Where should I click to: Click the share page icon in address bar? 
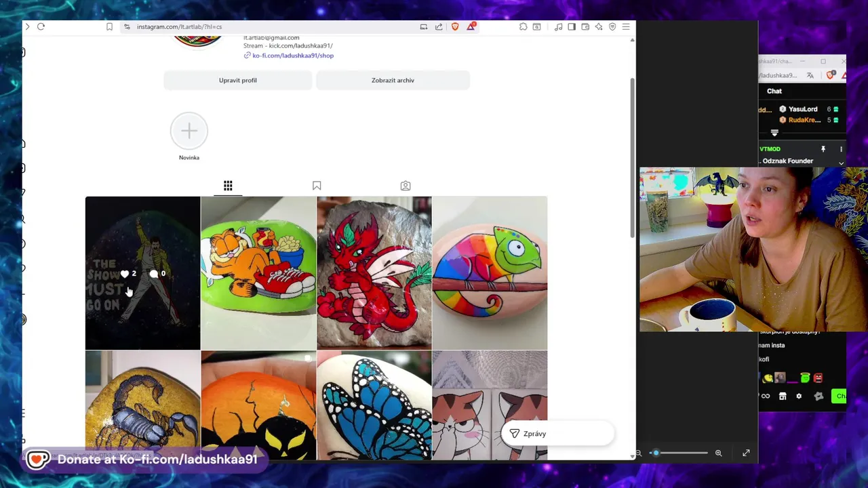point(439,26)
